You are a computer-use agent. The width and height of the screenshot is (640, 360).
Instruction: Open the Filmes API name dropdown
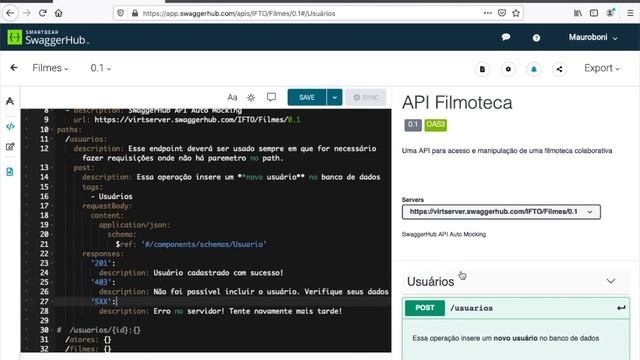pyautogui.click(x=50, y=68)
